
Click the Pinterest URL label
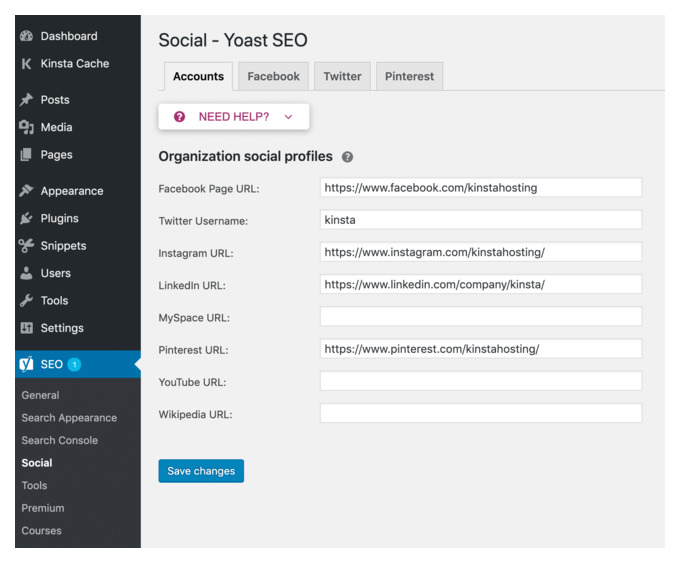click(193, 350)
